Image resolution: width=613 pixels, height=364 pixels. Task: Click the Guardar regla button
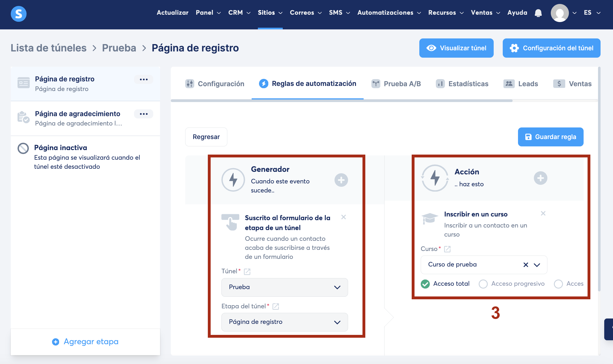tap(550, 137)
